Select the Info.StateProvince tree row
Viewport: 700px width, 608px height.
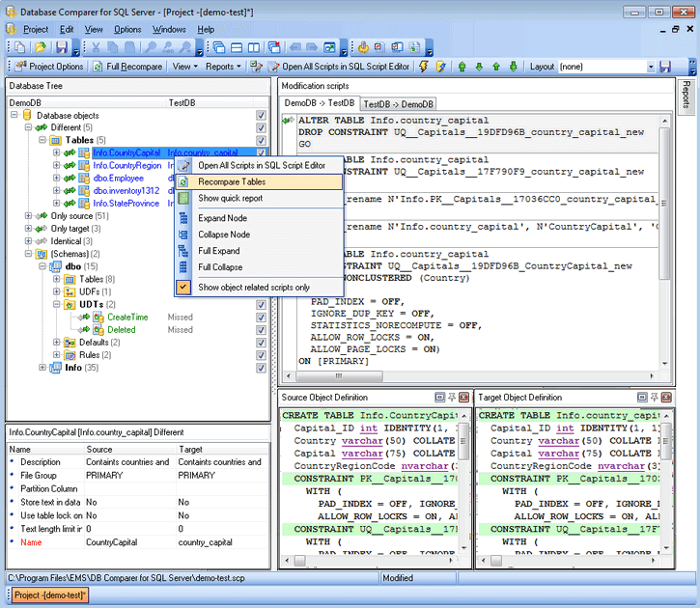pos(126,204)
